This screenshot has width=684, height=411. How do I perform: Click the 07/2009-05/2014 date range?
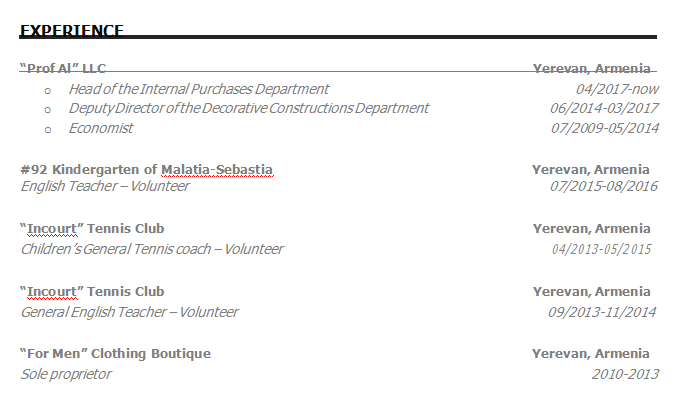[604, 128]
